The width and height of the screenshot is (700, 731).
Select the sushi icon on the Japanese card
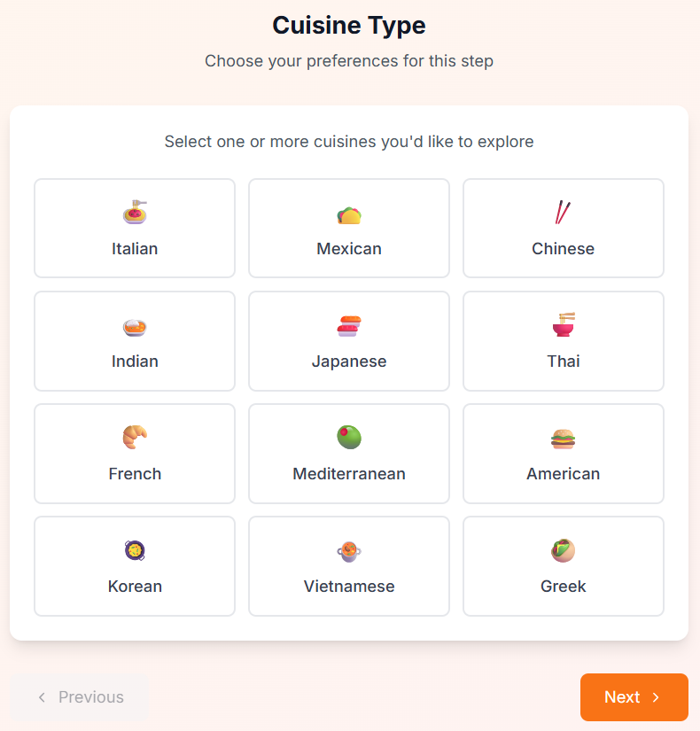349,324
